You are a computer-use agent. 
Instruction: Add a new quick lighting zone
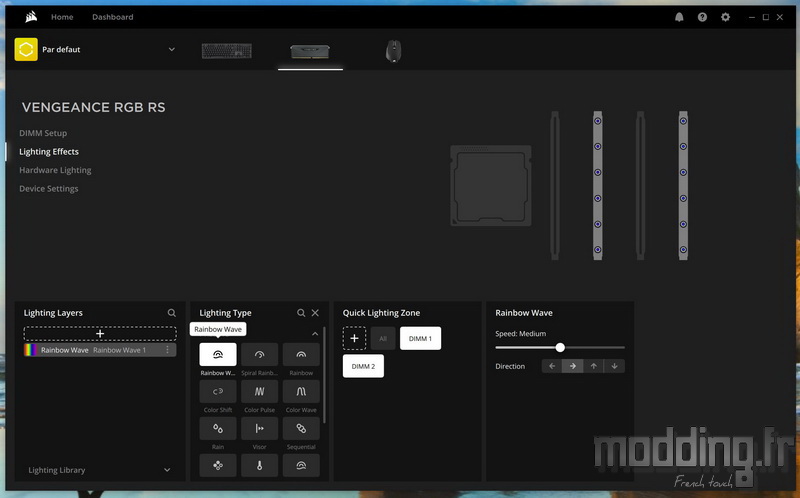(x=354, y=338)
